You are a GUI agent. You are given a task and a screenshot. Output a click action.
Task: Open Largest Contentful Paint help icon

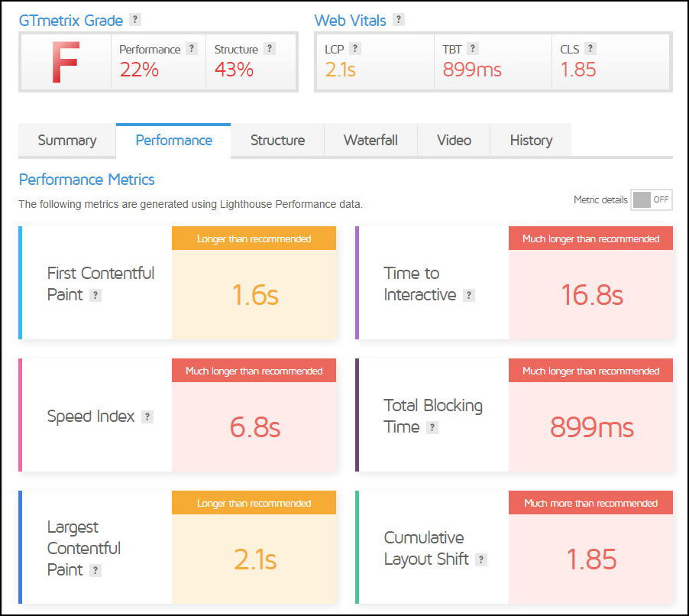coord(95,571)
